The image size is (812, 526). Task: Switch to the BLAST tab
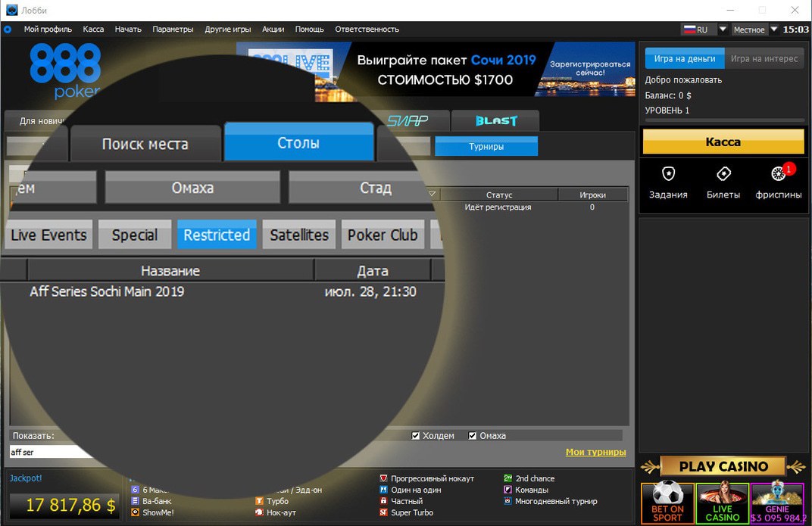coord(495,120)
